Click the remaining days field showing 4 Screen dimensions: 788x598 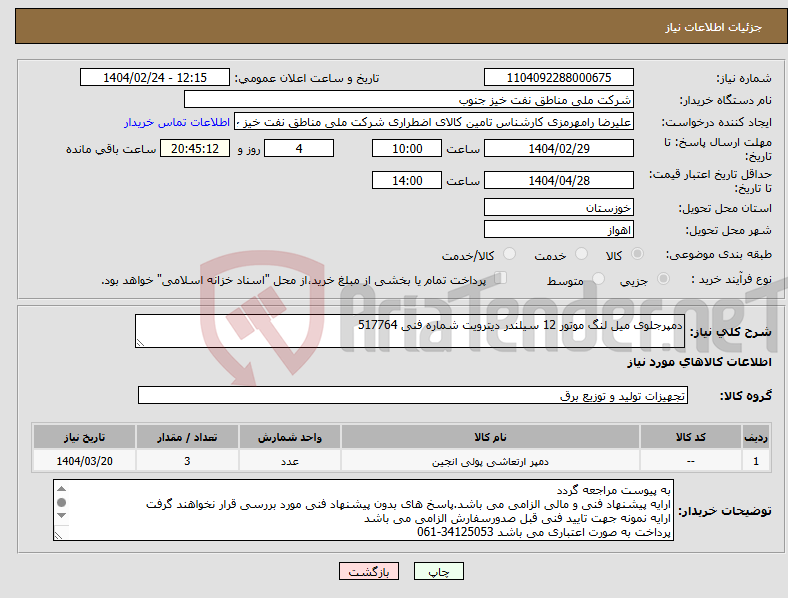coord(299,148)
